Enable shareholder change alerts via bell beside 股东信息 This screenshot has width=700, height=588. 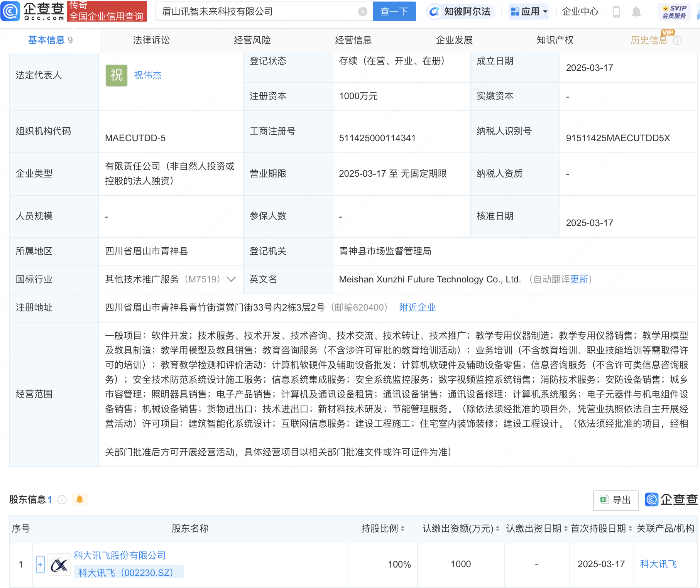tap(80, 499)
